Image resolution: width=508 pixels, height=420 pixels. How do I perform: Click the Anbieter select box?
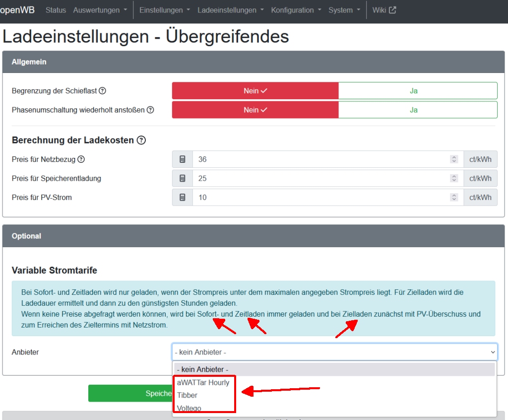[x=335, y=352]
